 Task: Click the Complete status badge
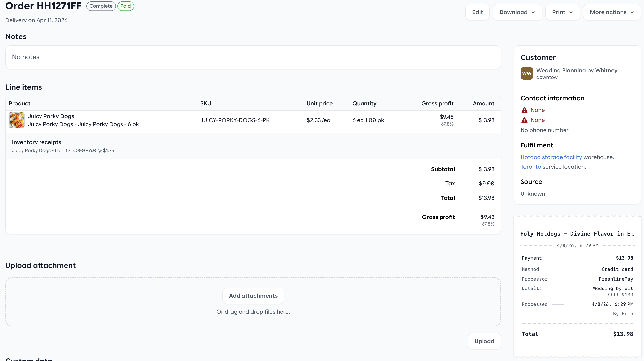tap(101, 6)
